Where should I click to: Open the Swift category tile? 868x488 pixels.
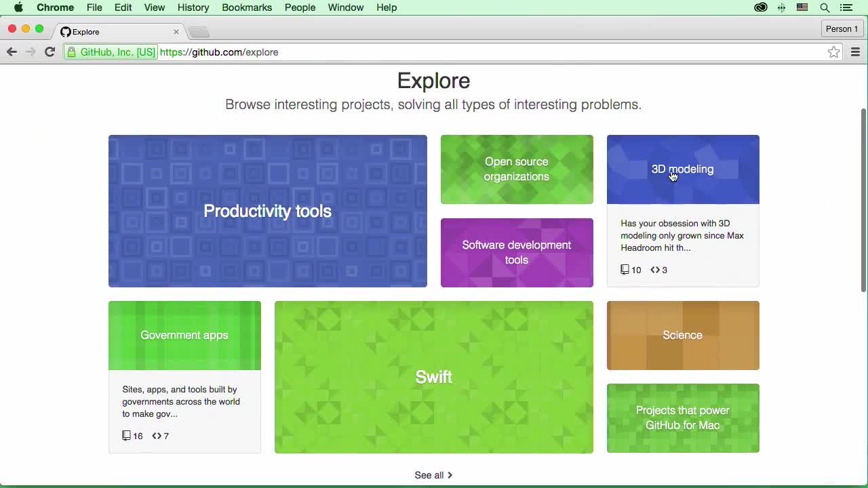point(433,377)
